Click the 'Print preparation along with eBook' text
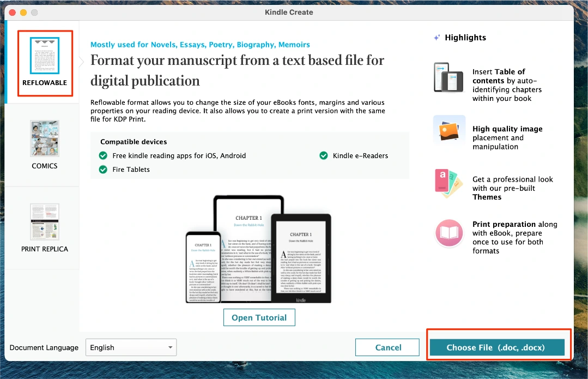Screen dimensions: 588x379 pos(515,238)
